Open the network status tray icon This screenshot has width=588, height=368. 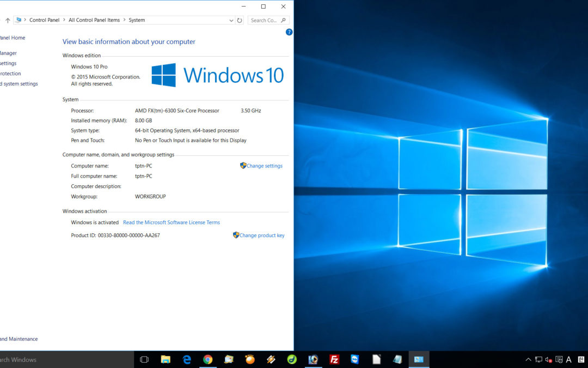click(539, 360)
